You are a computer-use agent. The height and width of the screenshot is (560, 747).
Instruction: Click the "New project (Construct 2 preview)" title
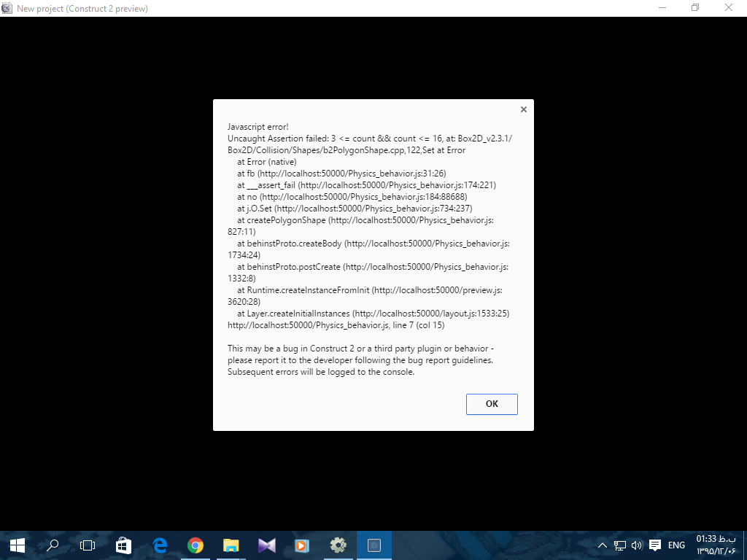click(82, 9)
